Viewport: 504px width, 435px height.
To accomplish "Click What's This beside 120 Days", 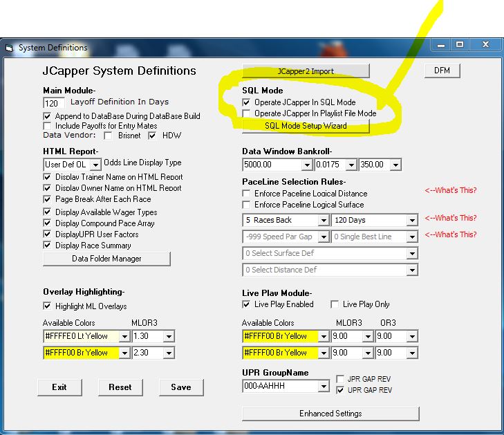I will tap(450, 218).
